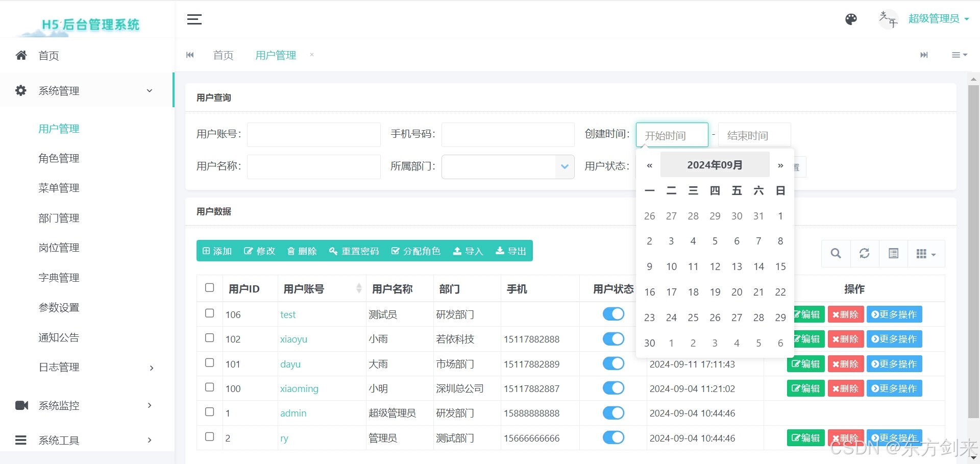Switch to the 首页 tab
Image resolution: width=980 pixels, height=464 pixels.
point(223,55)
